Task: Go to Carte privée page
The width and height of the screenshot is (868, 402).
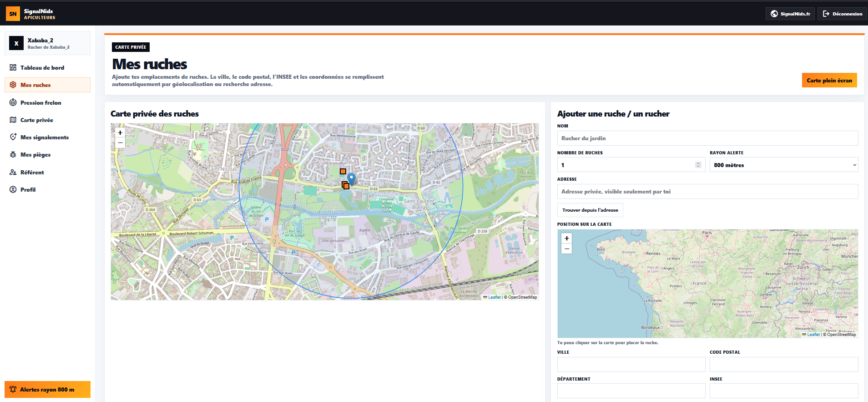Action: pos(47,120)
